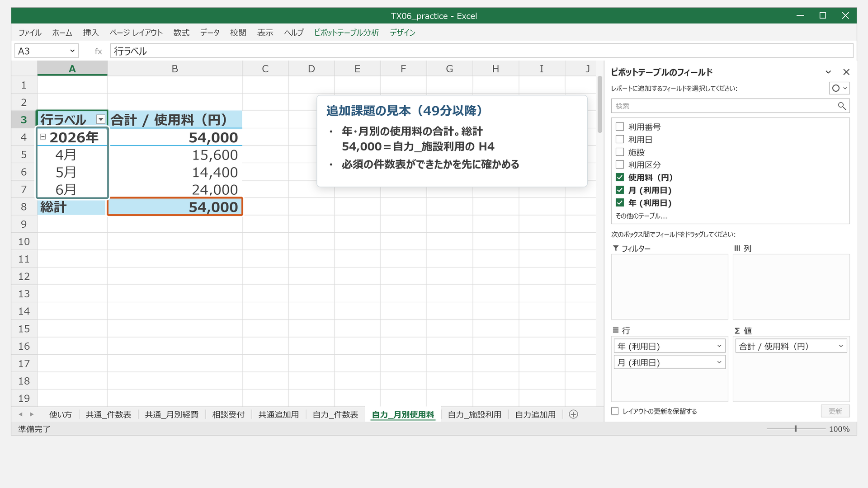Open the 校閲 tab
This screenshot has height=488, width=868.
coord(238,33)
